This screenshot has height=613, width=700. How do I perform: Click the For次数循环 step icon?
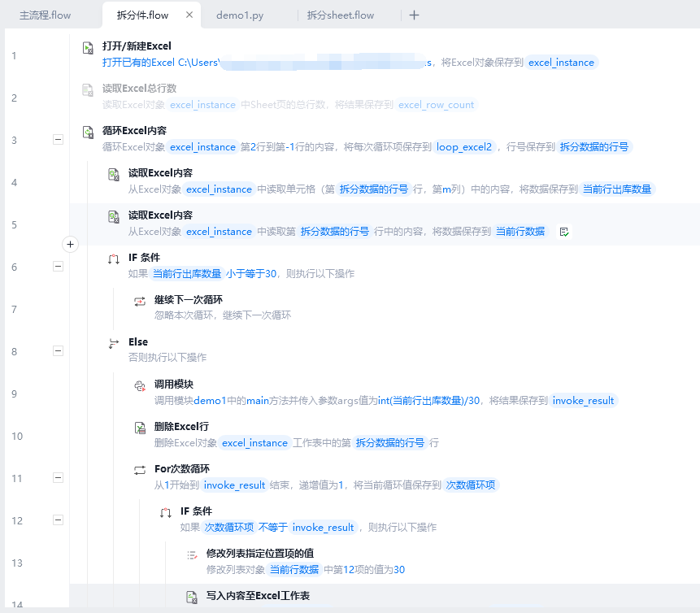(x=140, y=470)
